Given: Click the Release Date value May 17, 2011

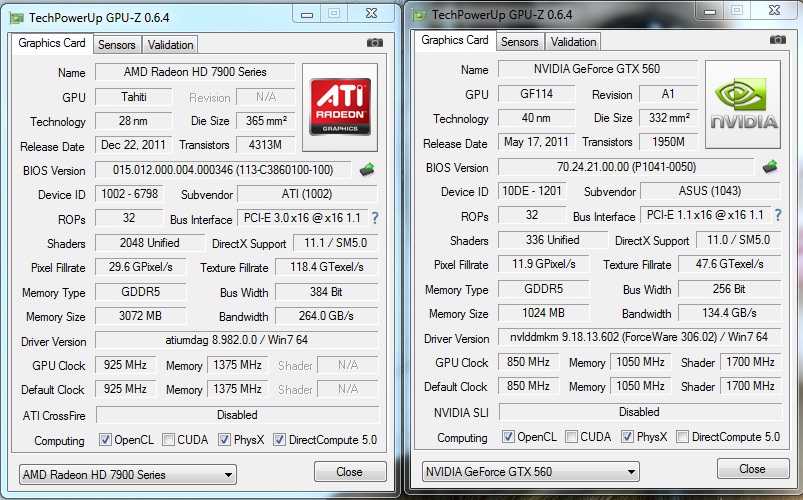Looking at the screenshot, I should tap(536, 142).
